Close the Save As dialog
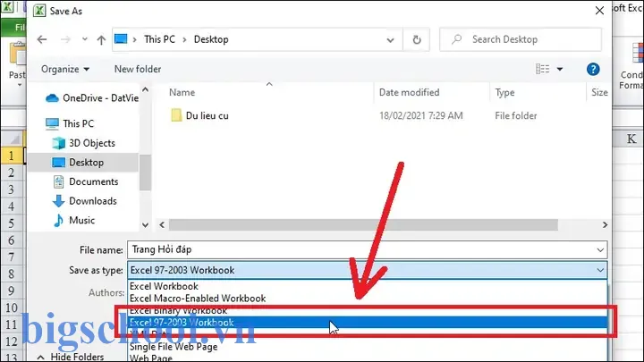 click(x=599, y=11)
